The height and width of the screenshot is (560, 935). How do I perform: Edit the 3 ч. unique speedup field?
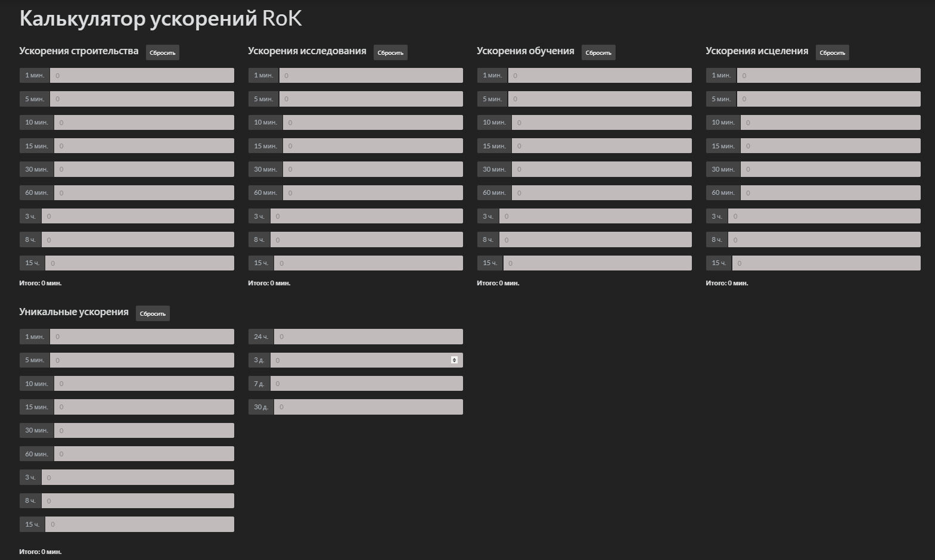[138, 477]
